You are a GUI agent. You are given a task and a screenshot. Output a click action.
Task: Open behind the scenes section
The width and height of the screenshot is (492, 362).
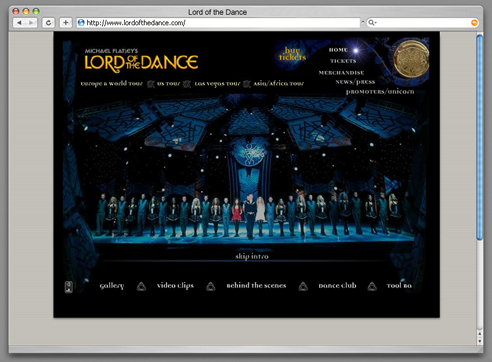click(x=256, y=286)
